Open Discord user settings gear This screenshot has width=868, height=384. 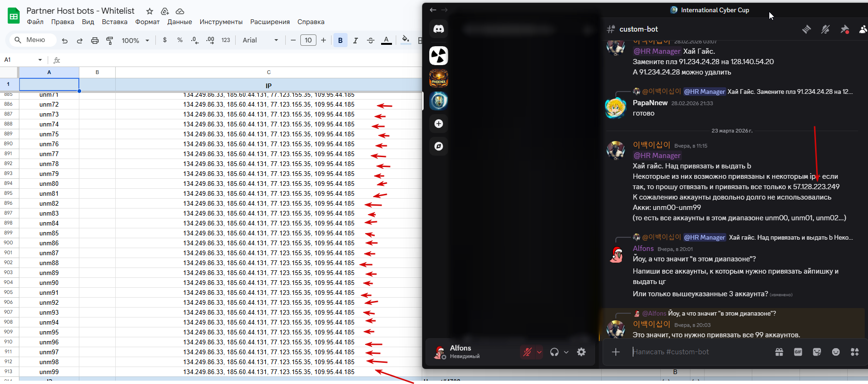pyautogui.click(x=581, y=352)
